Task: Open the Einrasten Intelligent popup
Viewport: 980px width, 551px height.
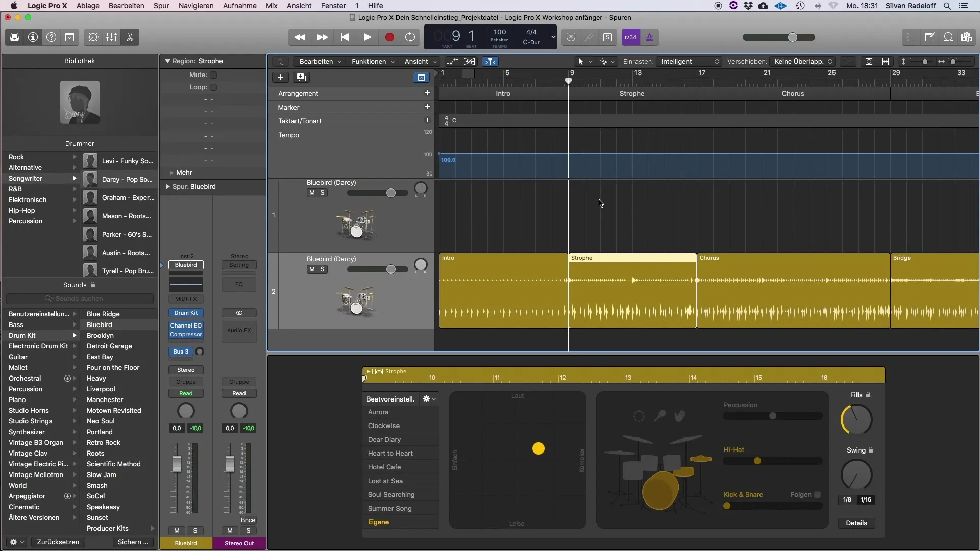Action: point(689,62)
